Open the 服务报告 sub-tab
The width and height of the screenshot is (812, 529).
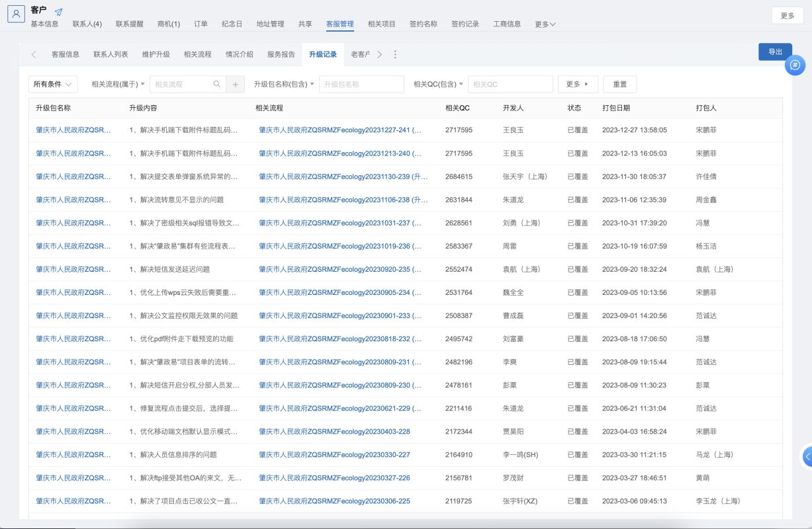[x=281, y=55]
